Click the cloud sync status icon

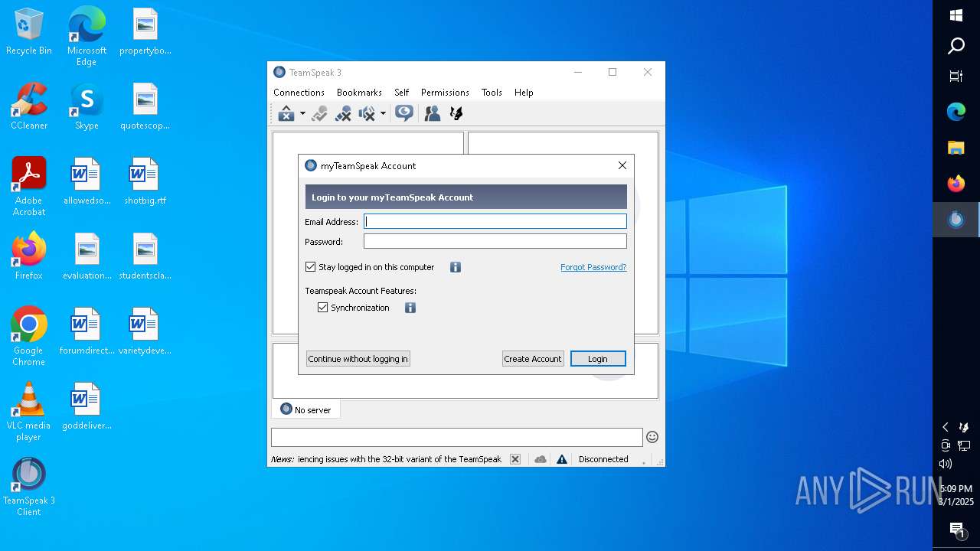[541, 459]
